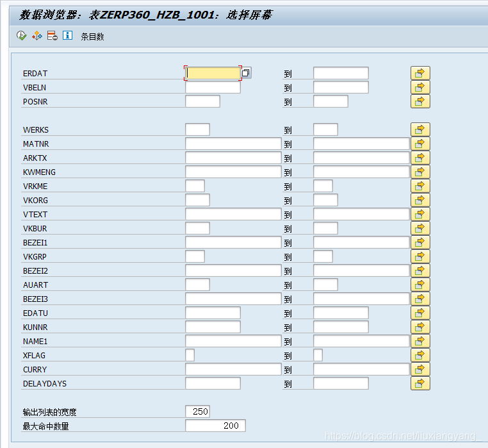Open multiple selection for ERDAT
The width and height of the screenshot is (488, 448).
tap(420, 73)
